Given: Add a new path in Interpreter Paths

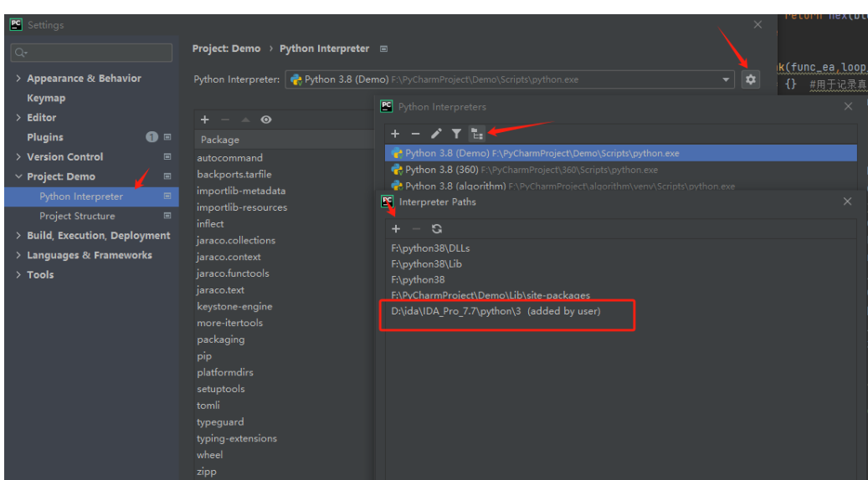Looking at the screenshot, I should [396, 229].
